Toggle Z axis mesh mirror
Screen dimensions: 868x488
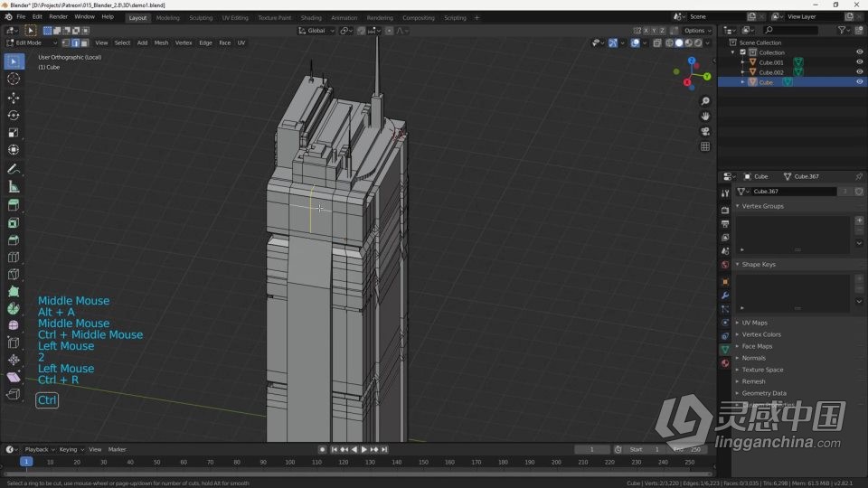(662, 31)
